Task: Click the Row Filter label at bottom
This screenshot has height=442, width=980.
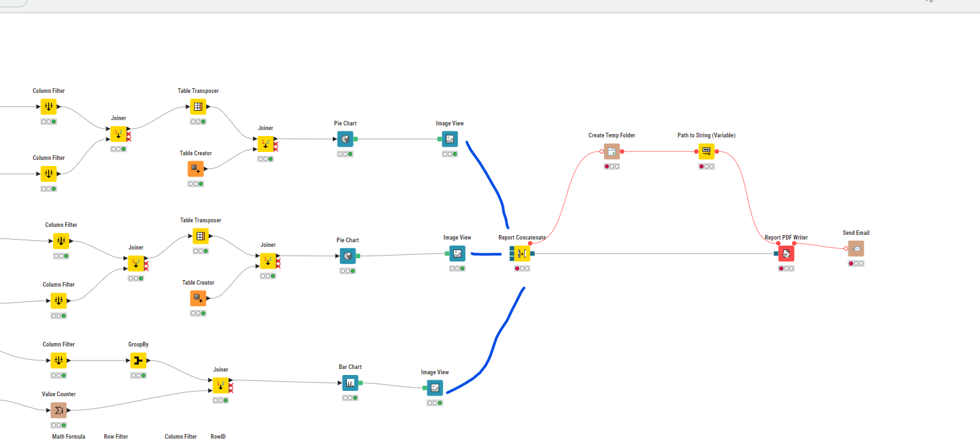Action: coord(116,437)
